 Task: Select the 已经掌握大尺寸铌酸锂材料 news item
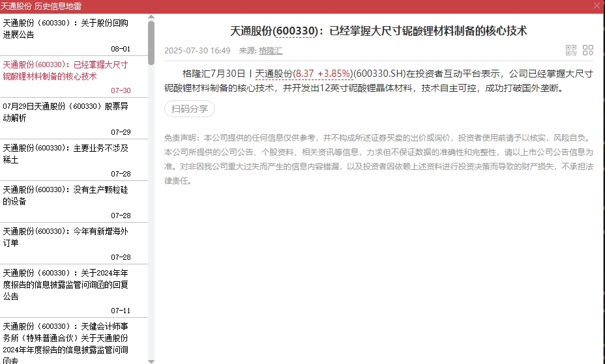(x=74, y=77)
